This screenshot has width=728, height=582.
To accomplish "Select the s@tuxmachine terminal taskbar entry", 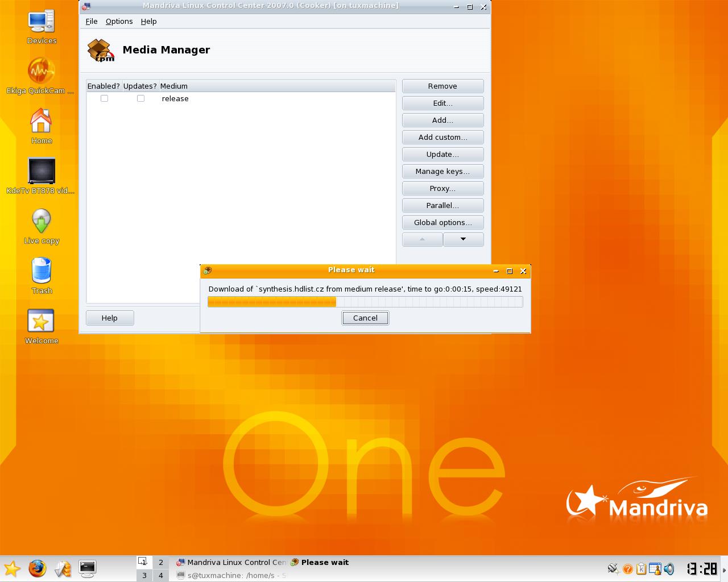I will [231, 575].
